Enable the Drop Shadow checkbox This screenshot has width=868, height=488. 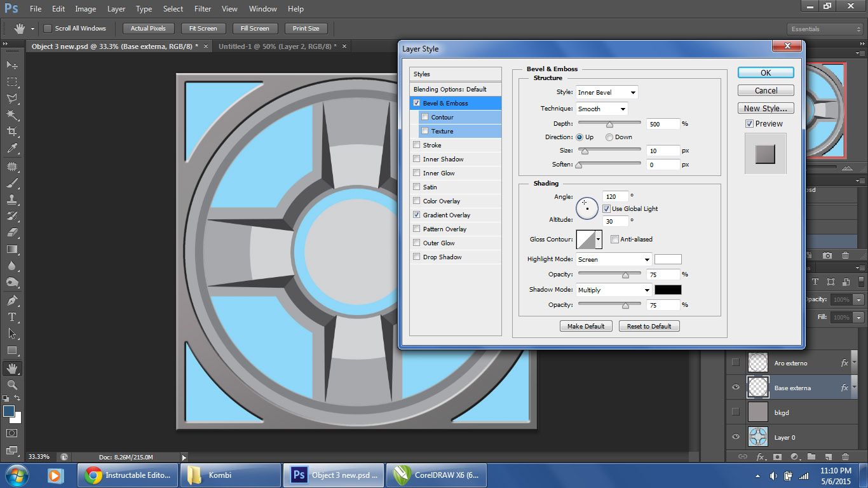coord(417,257)
